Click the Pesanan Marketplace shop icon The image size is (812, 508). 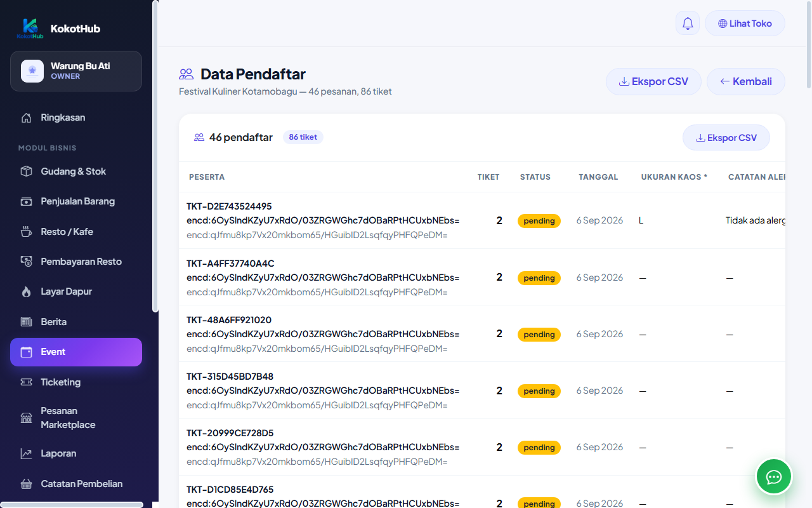pos(26,418)
